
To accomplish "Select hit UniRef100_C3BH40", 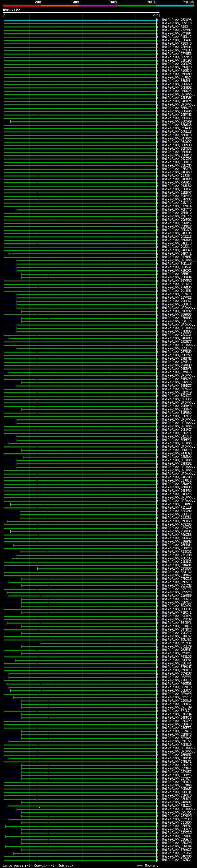I will (177, 409).
